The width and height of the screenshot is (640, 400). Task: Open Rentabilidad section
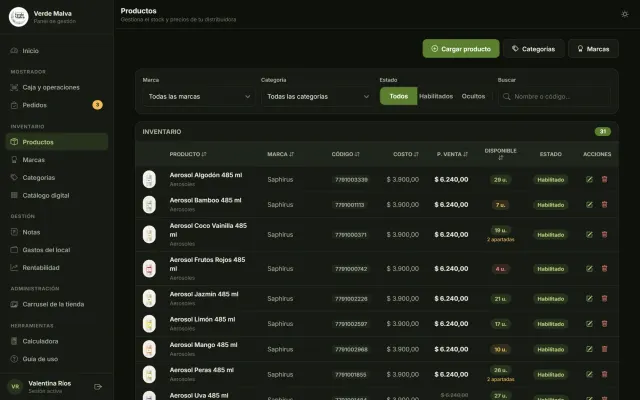[x=57, y=267]
